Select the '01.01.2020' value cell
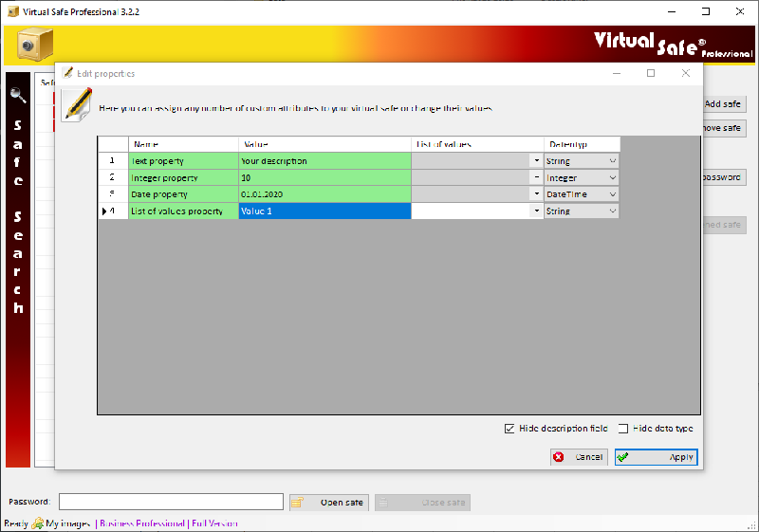This screenshot has height=532, width=759. click(x=324, y=194)
